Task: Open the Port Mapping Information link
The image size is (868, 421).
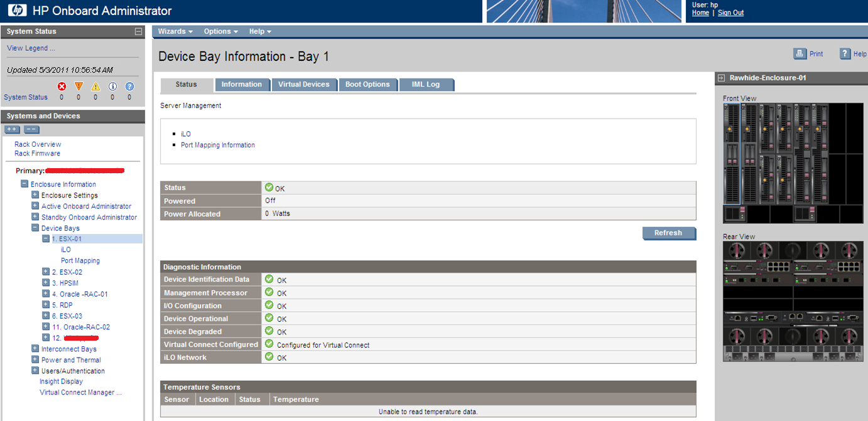Action: pos(217,145)
